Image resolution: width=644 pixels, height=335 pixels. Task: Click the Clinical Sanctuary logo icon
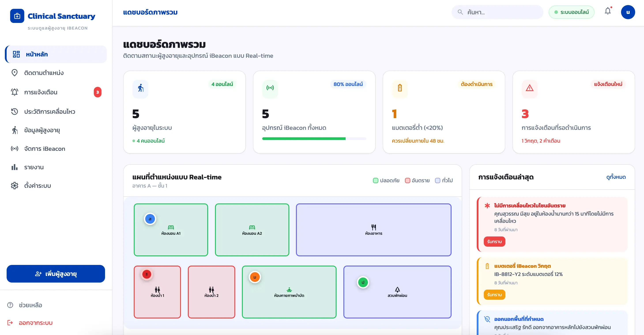click(x=17, y=16)
